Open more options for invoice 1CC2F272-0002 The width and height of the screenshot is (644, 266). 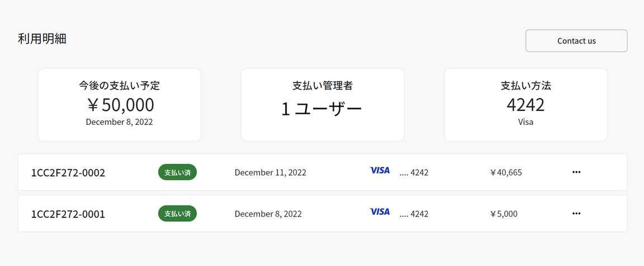576,172
